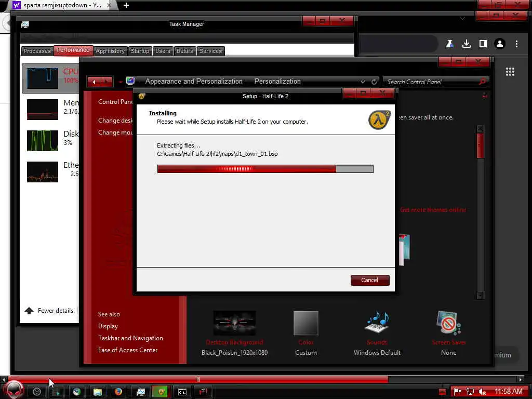Click the Task Manager window icon
Image resolution: width=532 pixels, height=399 pixels.
[25, 24]
